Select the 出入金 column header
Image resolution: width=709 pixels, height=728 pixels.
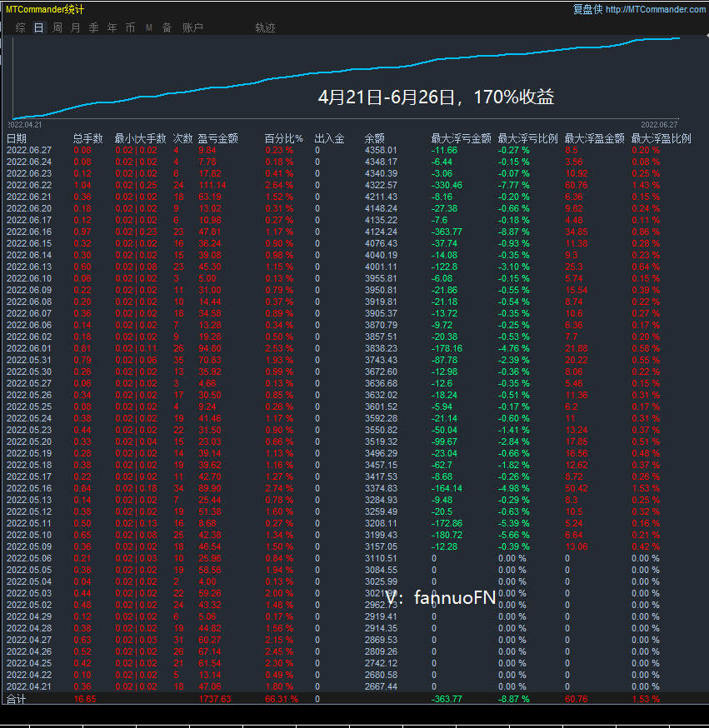click(329, 138)
